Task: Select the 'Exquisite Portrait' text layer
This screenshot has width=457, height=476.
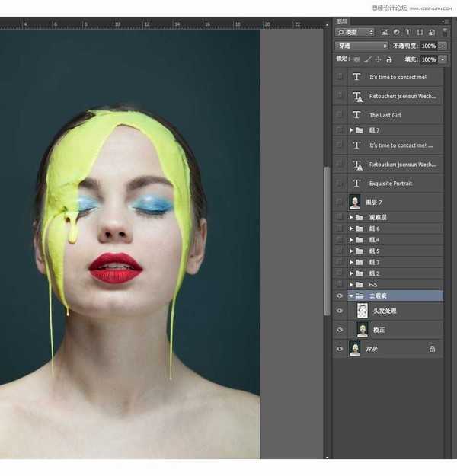Action: click(x=390, y=184)
